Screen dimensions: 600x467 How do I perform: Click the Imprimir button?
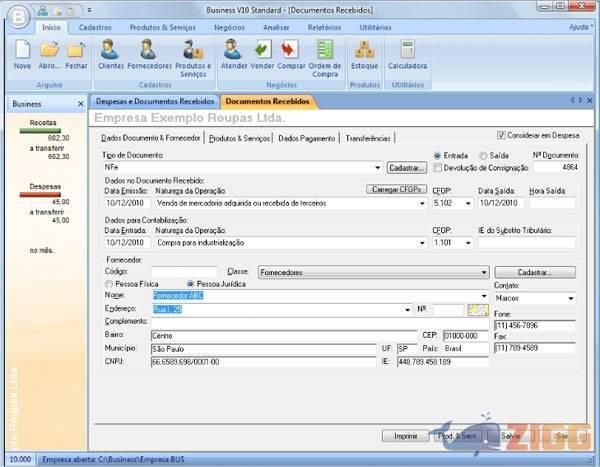pos(406,436)
